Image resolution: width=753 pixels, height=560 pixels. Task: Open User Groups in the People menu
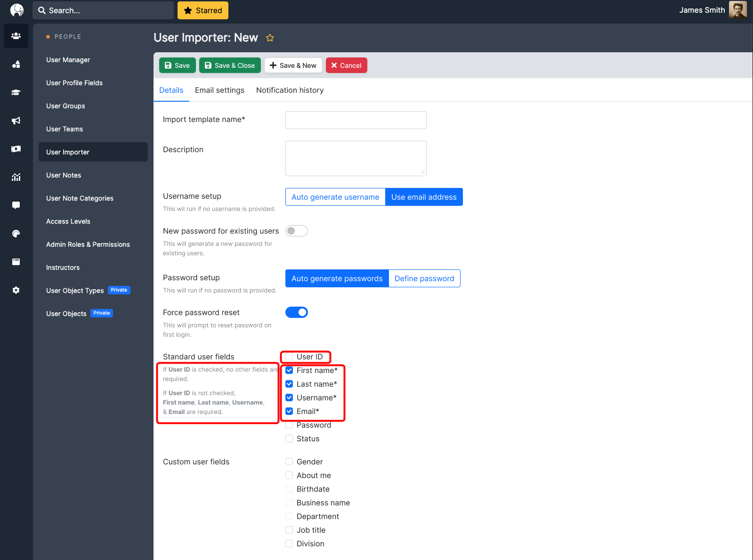click(x=65, y=106)
